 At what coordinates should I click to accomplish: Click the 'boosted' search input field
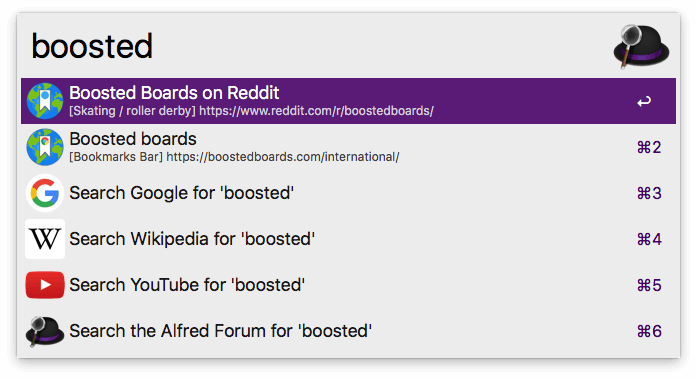pos(311,46)
